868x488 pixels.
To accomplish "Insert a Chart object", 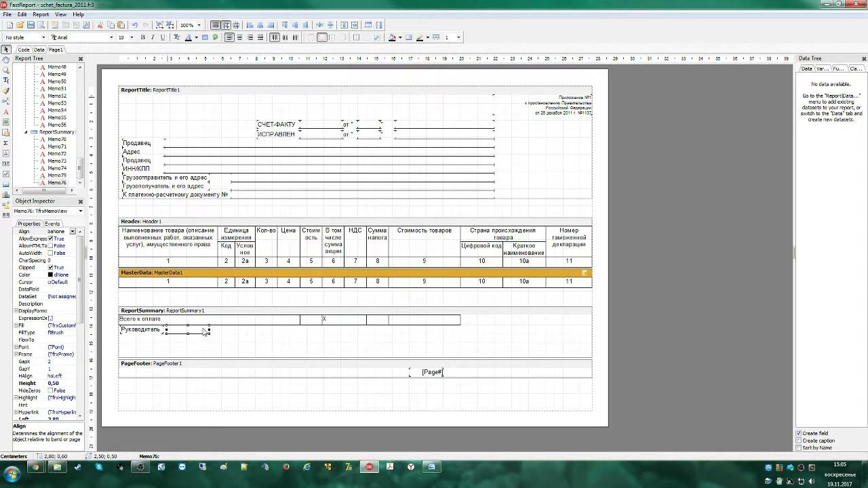I will [x=6, y=195].
